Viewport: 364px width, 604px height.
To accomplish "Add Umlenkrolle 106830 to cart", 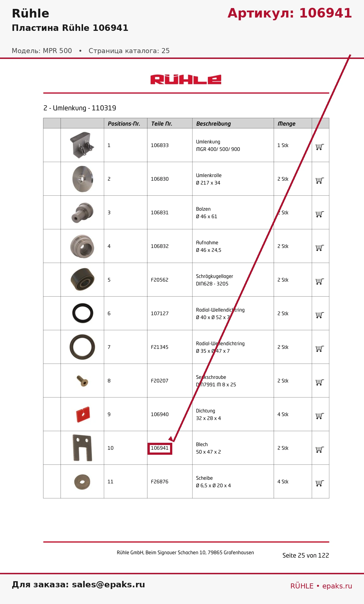I will click(x=320, y=180).
